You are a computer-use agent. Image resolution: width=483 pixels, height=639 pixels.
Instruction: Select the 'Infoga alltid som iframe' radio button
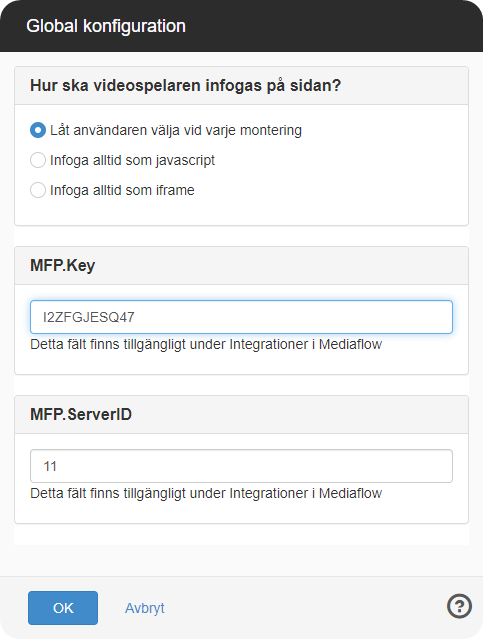tap(38, 190)
